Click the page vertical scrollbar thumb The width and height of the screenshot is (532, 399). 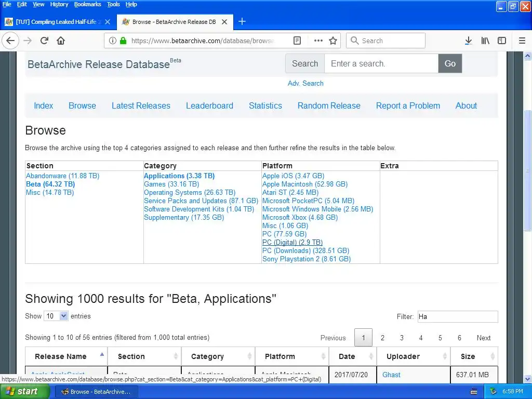(528, 170)
